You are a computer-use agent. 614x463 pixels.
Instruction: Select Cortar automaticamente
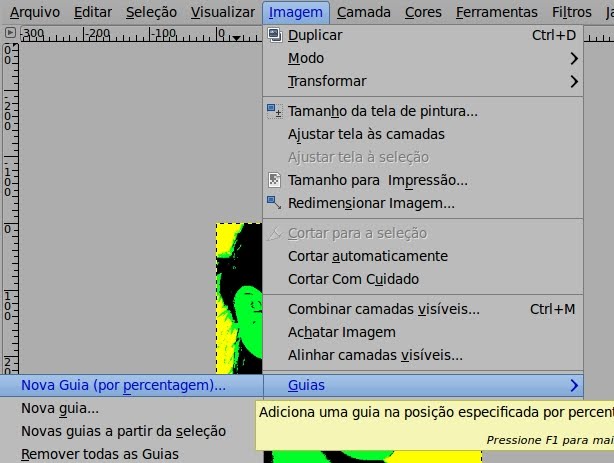coord(423,256)
